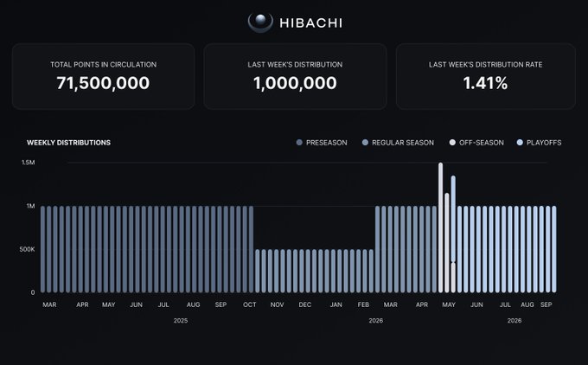Click the 1.5M y-axis label

point(29,163)
